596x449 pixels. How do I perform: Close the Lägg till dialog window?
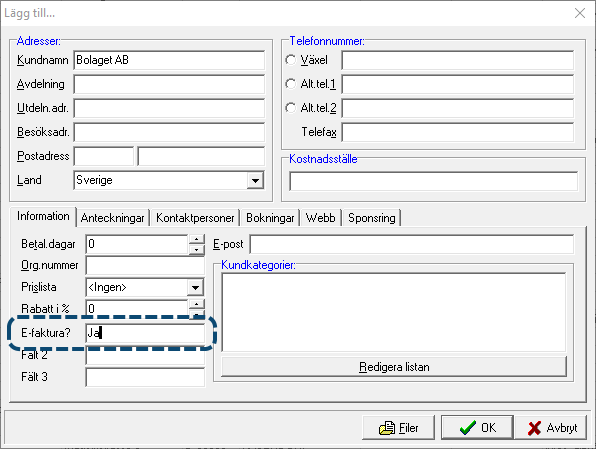point(580,13)
